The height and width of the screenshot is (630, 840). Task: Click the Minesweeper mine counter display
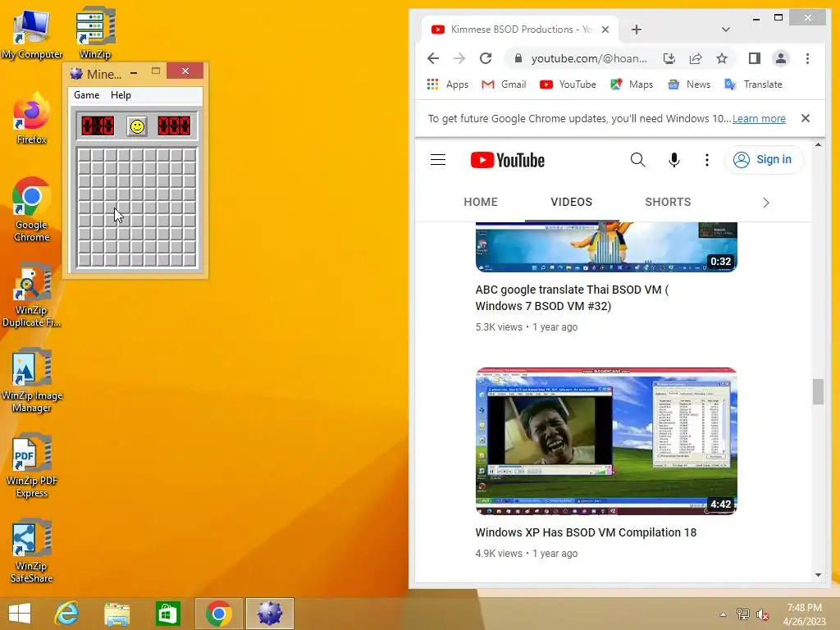click(98, 126)
